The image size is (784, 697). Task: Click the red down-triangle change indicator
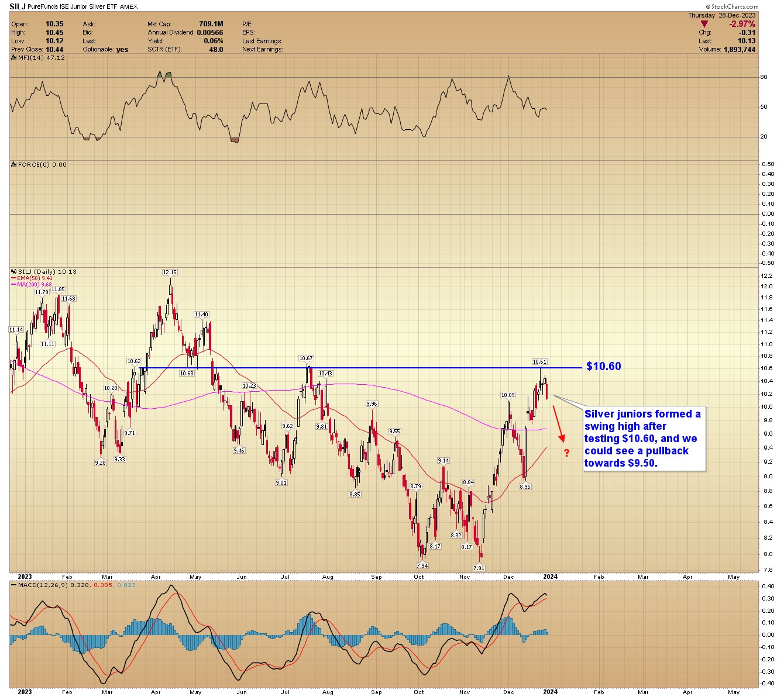click(704, 24)
